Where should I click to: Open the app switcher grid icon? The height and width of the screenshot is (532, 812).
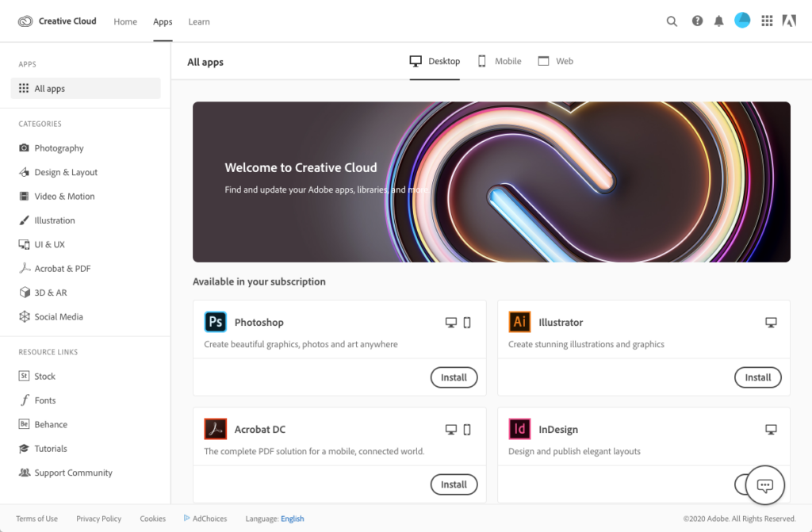pos(767,21)
